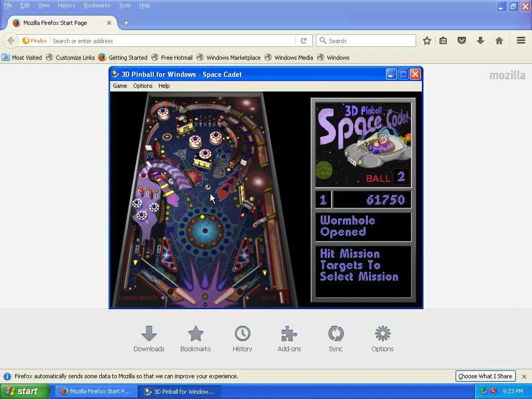532x399 pixels.
Task: Open the Windows Media bookmark
Action: 289,57
